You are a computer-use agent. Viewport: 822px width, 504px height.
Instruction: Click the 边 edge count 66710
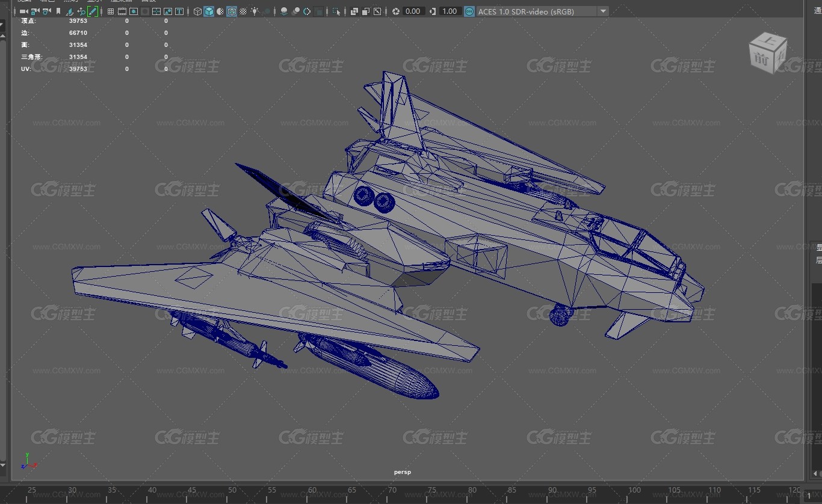[78, 33]
